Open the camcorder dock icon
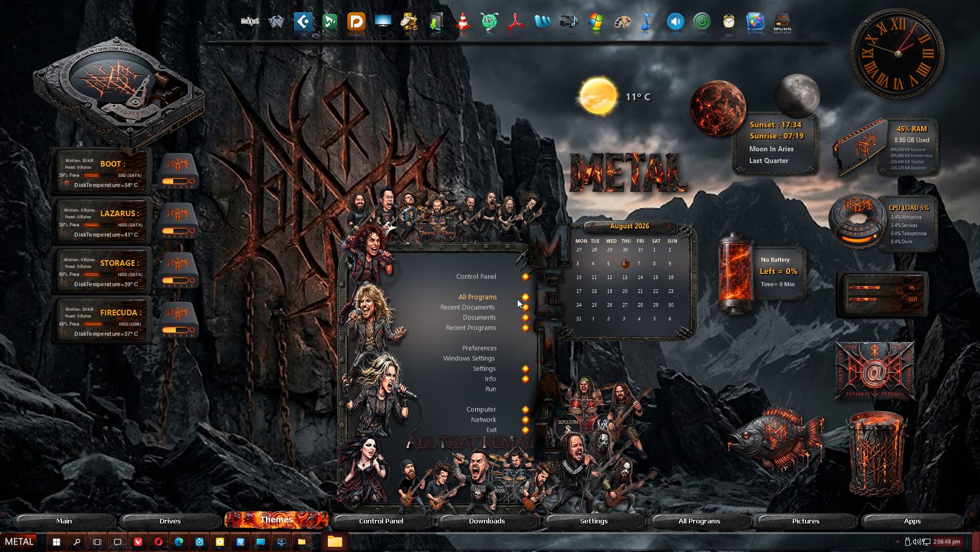Screen dimensions: 980x552 point(569,22)
